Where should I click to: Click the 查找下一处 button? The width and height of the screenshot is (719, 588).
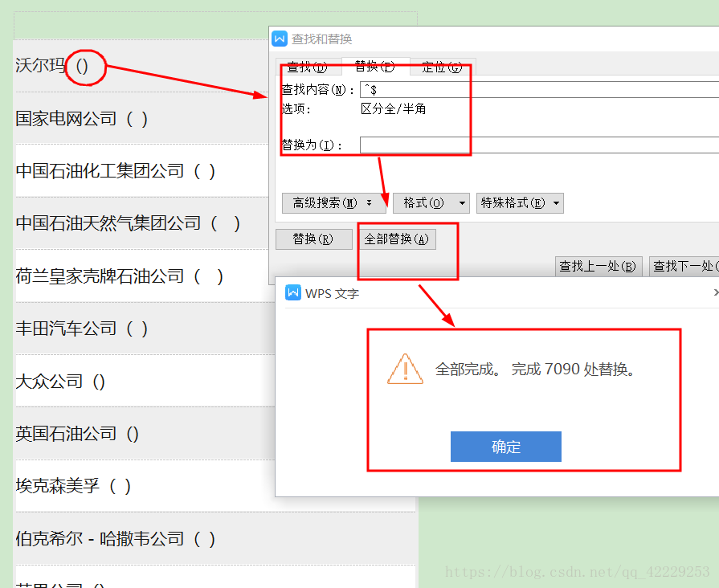point(684,266)
